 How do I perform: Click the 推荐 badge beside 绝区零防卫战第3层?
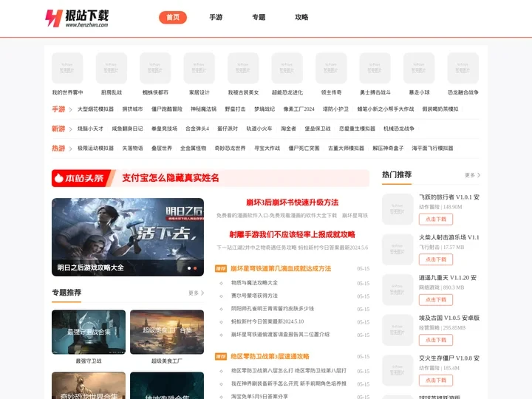coord(221,357)
